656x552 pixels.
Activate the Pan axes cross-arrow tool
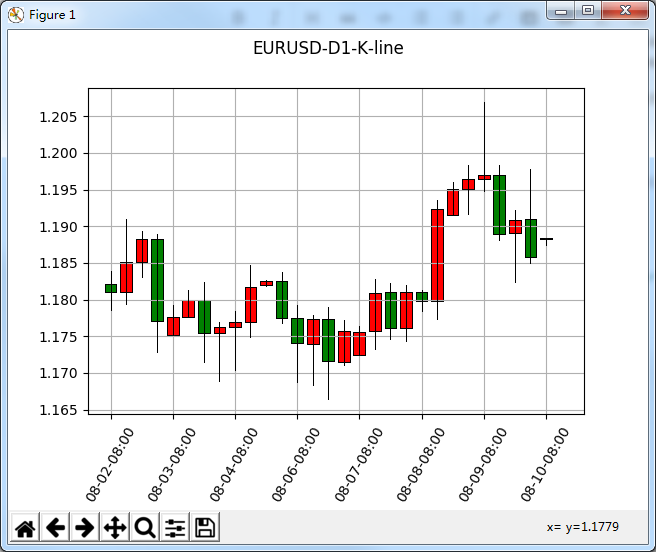point(115,527)
